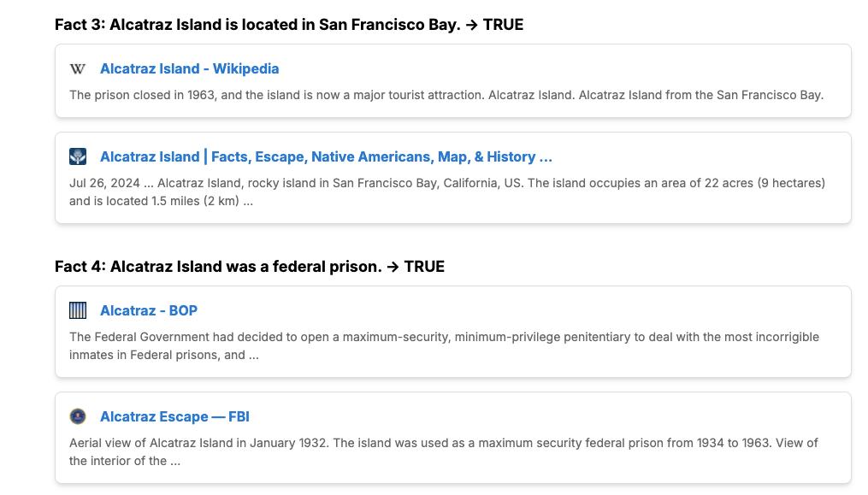Click the Jul 26, 2024 Britannica snippet text
Image resolution: width=868 pixels, height=495 pixels.
coord(447,192)
